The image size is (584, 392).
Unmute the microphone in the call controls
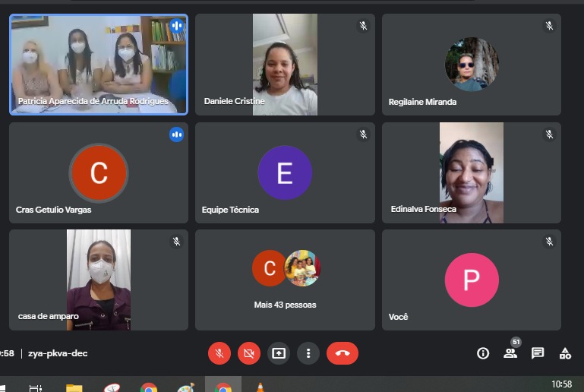pyautogui.click(x=219, y=353)
